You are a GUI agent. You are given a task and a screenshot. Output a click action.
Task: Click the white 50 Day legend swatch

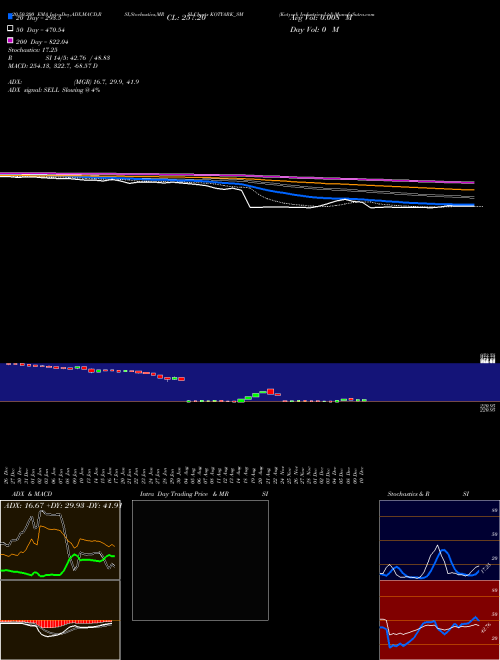point(10,28)
